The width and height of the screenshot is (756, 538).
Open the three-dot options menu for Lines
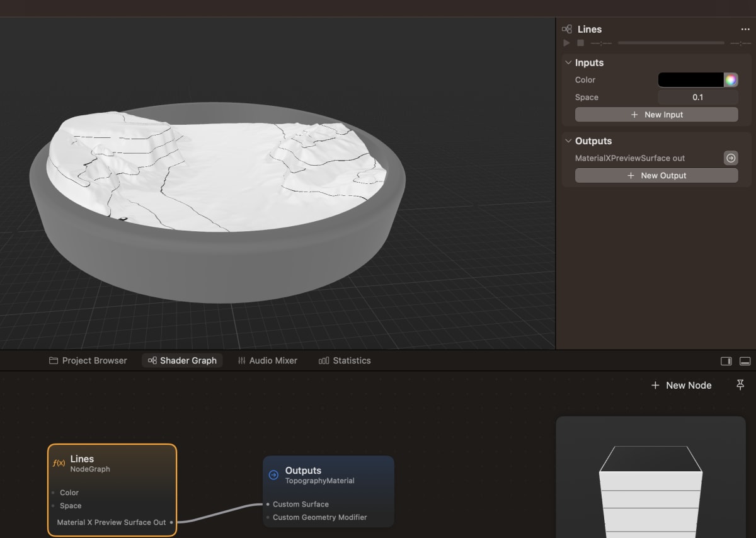[x=745, y=30]
